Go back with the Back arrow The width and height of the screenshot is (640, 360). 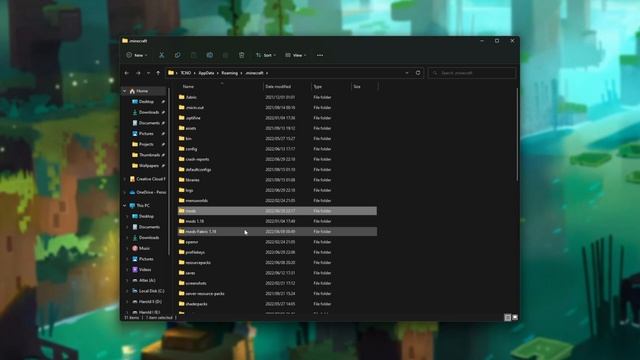coord(127,73)
